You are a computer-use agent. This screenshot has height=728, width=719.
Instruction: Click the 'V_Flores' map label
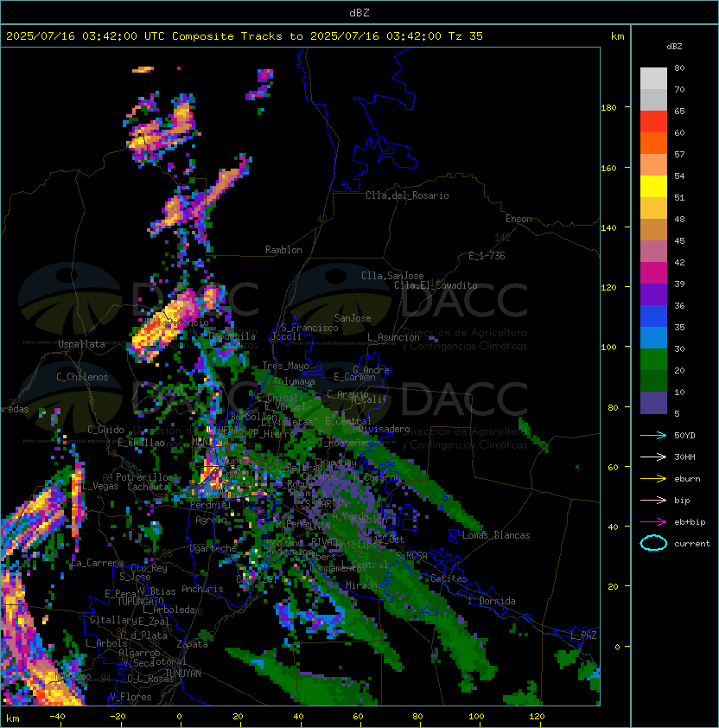pos(130,697)
